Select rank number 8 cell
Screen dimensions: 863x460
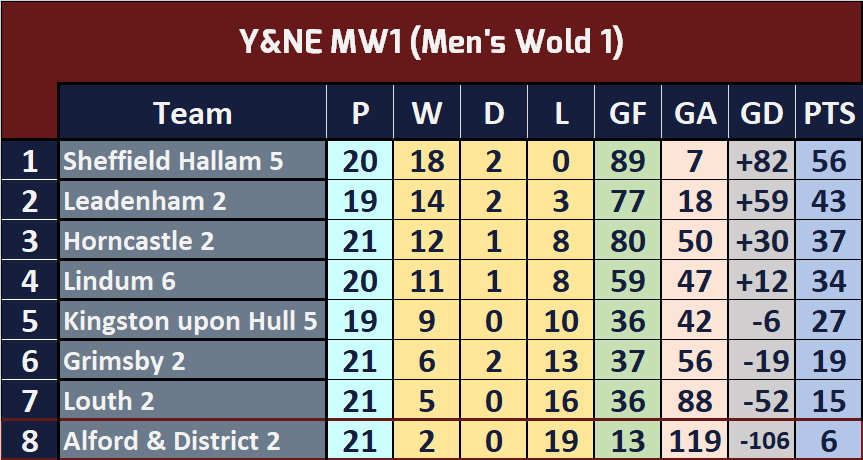click(x=29, y=440)
